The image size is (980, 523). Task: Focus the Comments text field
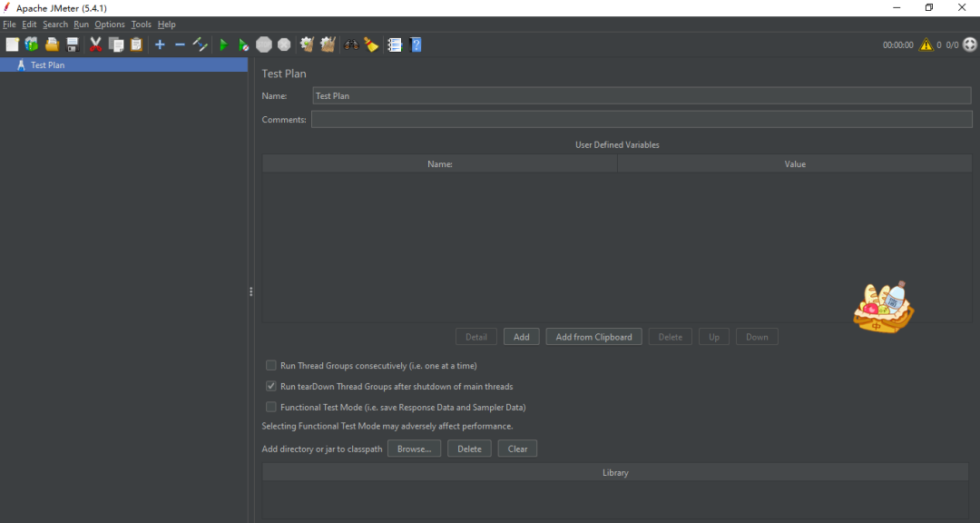click(642, 119)
